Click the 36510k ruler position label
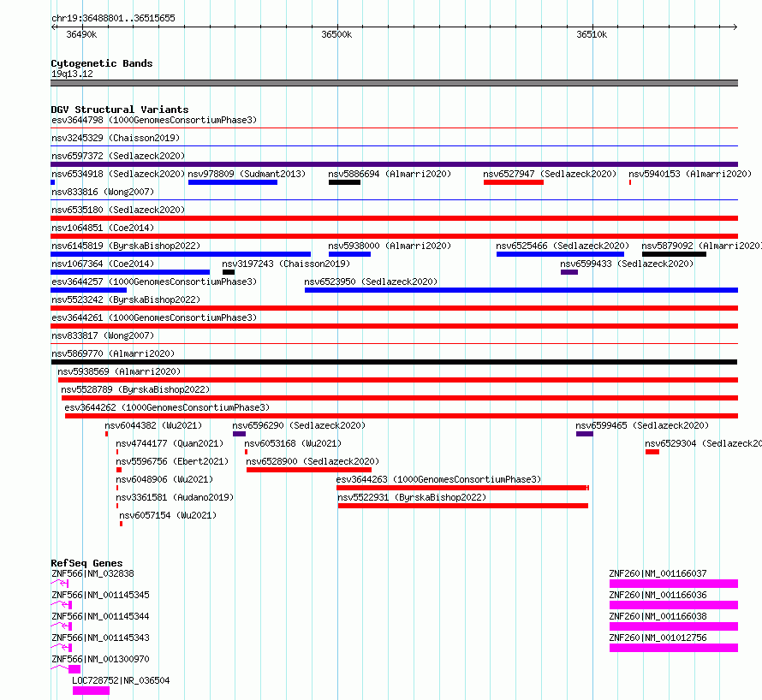 [x=592, y=34]
